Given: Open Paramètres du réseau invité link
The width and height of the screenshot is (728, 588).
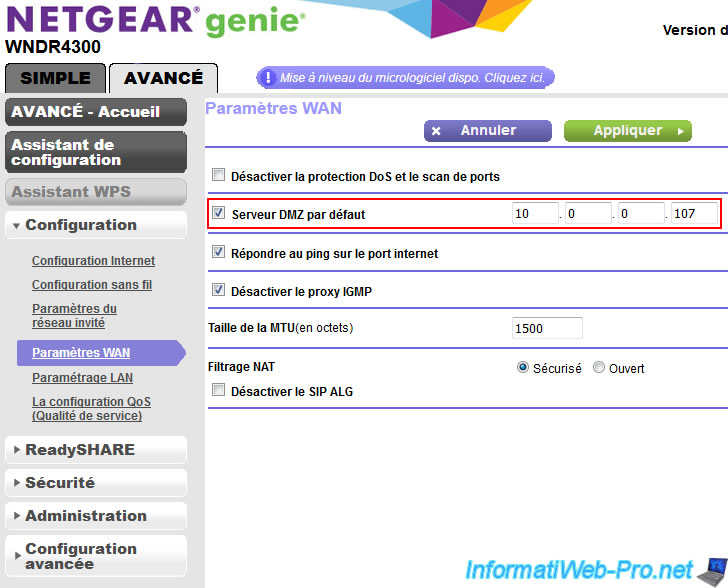Looking at the screenshot, I should (x=74, y=315).
